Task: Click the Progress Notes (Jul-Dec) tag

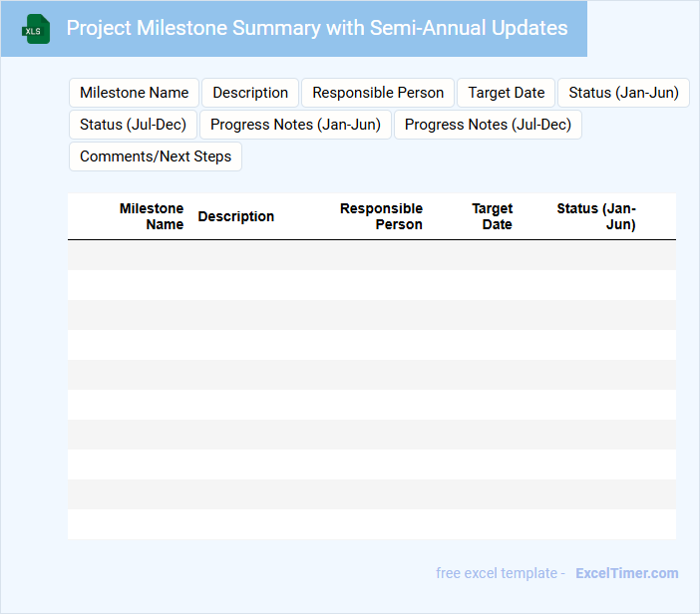Action: [488, 125]
